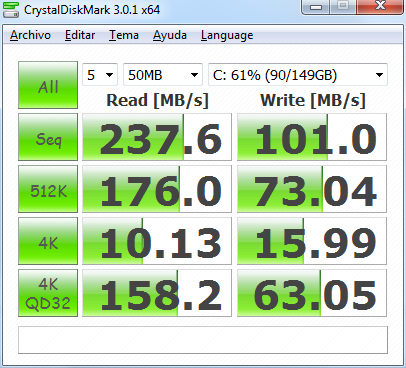The height and width of the screenshot is (368, 406).
Task: Click the empty comment field at bottom
Action: pyautogui.click(x=203, y=340)
